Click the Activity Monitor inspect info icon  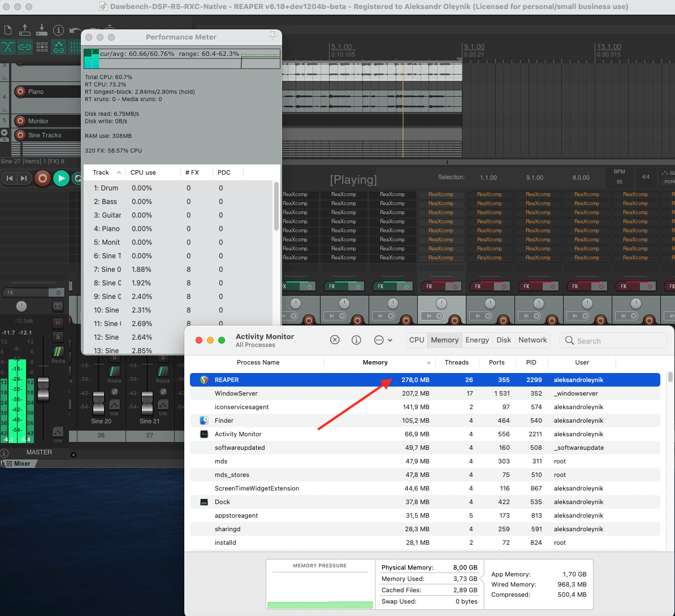click(x=357, y=340)
